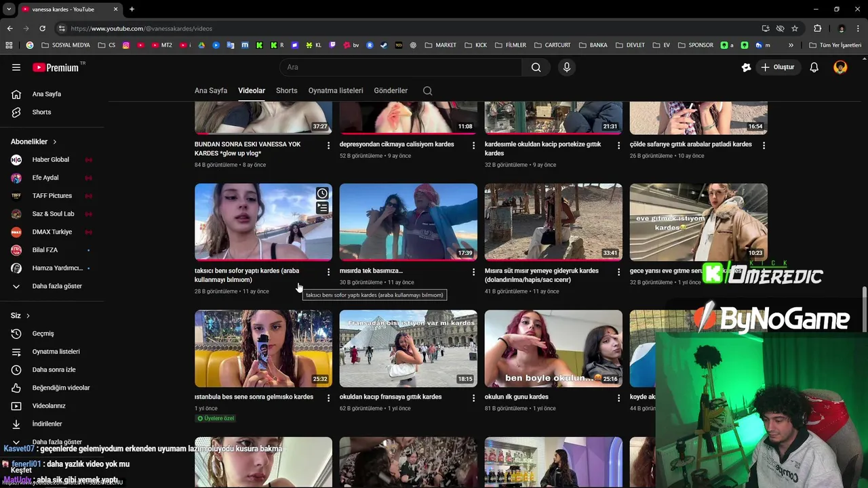This screenshot has height=488, width=868.
Task: Open the SOSYAL MEDYA bookmark folder
Action: pyautogui.click(x=66, y=45)
